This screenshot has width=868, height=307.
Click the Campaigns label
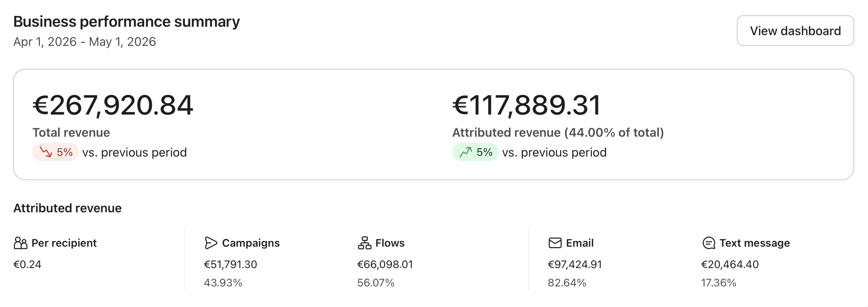251,243
